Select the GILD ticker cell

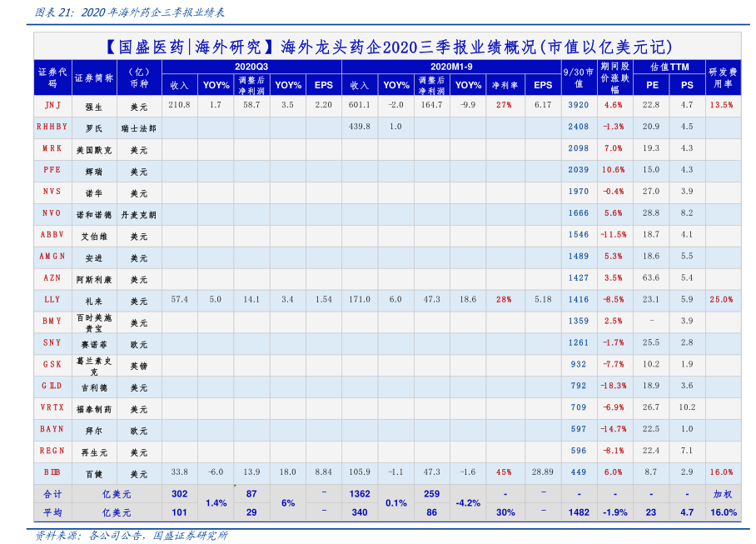(52, 386)
